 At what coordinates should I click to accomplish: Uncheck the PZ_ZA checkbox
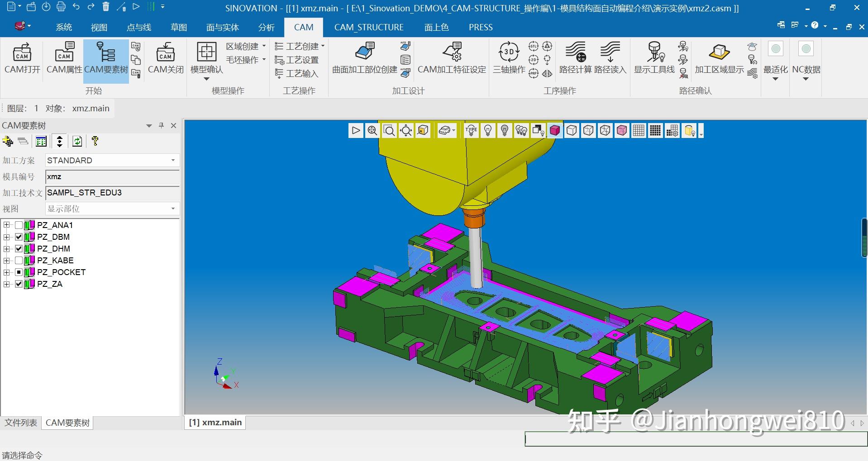pos(19,284)
